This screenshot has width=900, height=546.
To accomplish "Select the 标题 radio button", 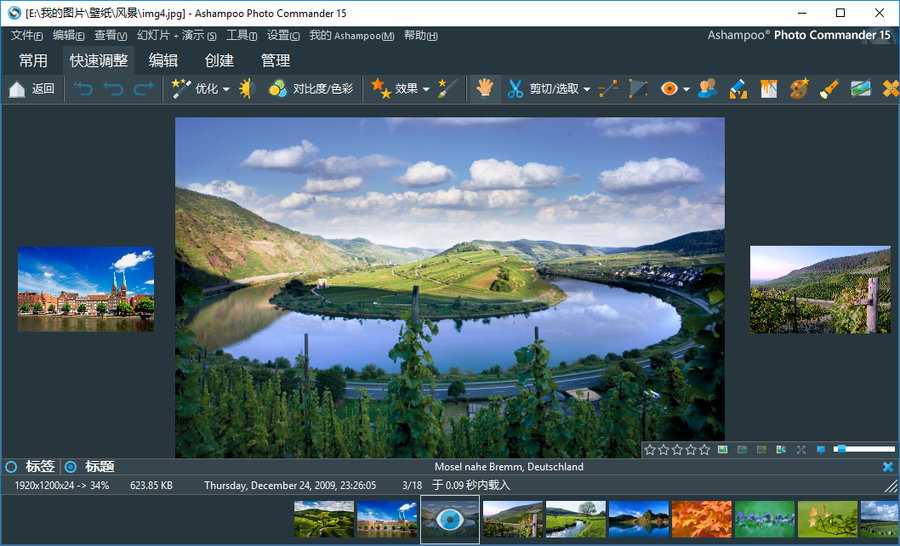I will pyautogui.click(x=70, y=467).
